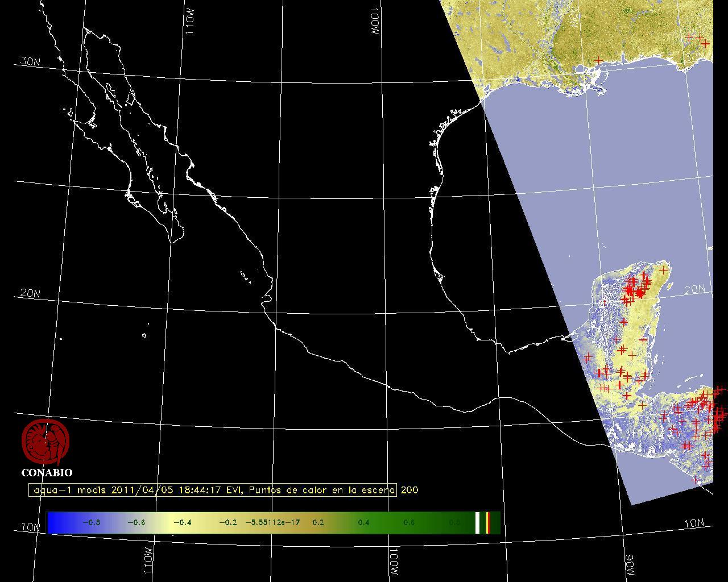Viewport: 728px width, 582px height.
Task: Click the -0.2 label on the color scale
Action: pos(227,522)
